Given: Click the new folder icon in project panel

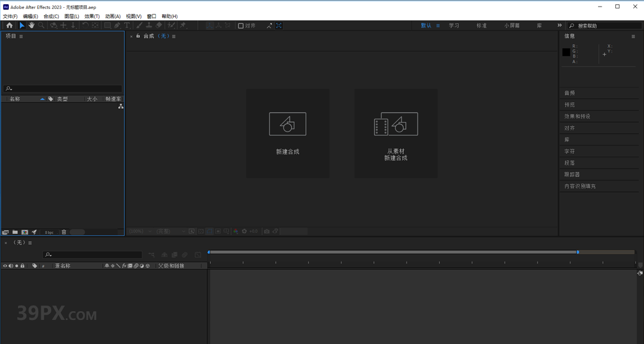Looking at the screenshot, I should [x=15, y=232].
